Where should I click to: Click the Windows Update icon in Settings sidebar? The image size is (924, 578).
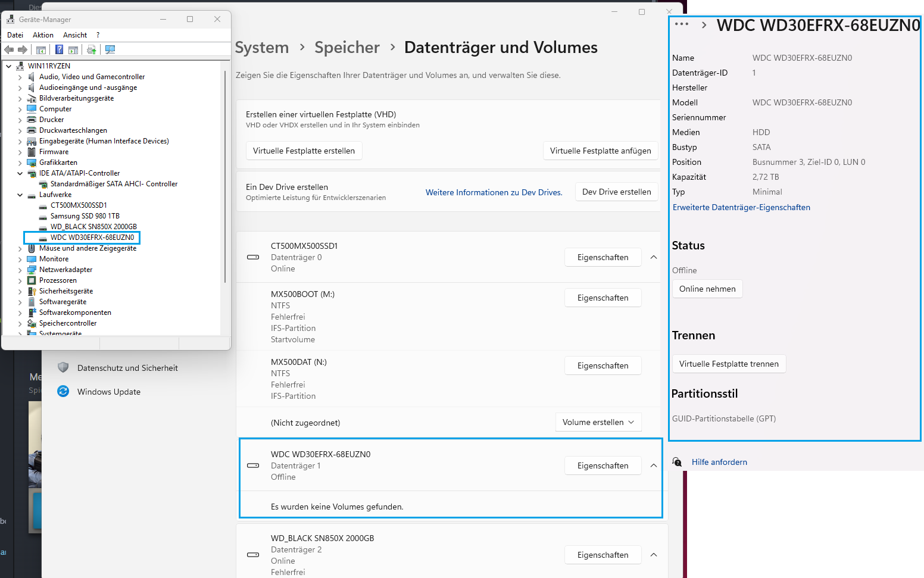pyautogui.click(x=63, y=391)
